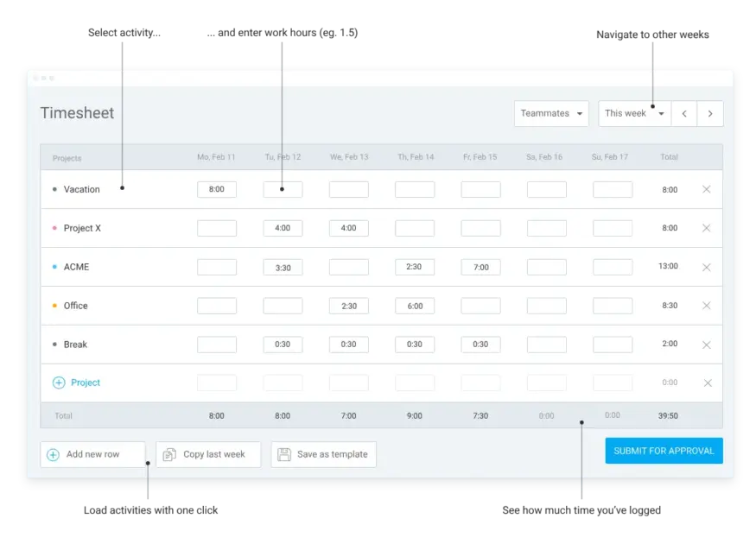Click Office's Wednesday field showing 2:30

(348, 306)
